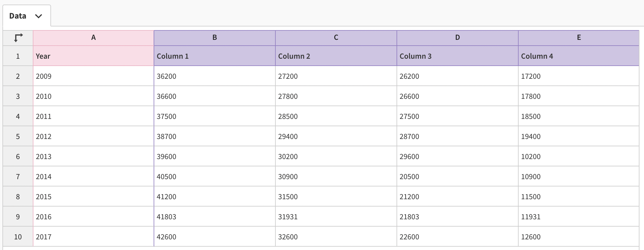Click cell showing 30900
Screen dimensions: 644x250
tap(336, 176)
